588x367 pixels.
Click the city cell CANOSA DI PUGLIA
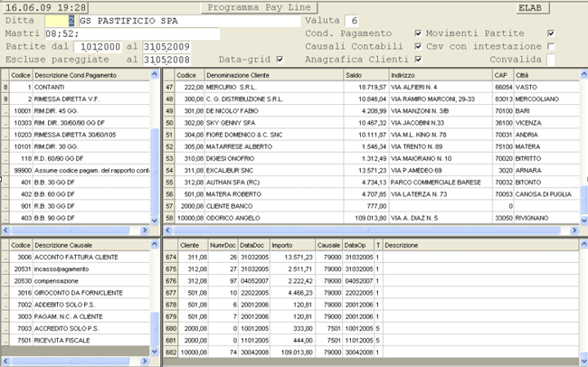547,194
